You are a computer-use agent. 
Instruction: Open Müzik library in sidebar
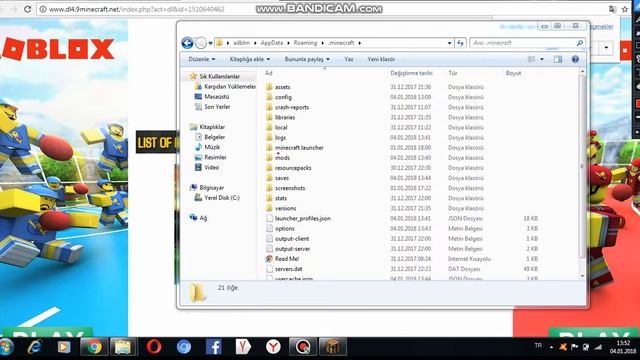coord(207,147)
